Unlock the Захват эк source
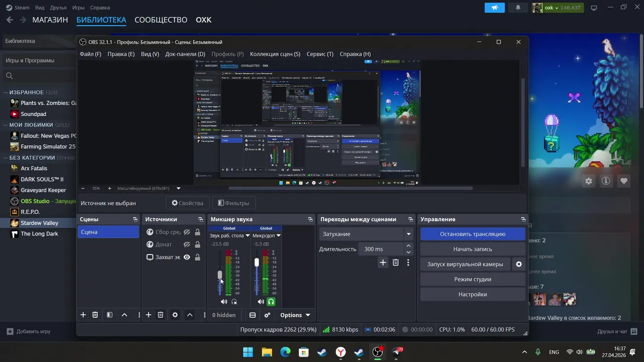Image resolution: width=644 pixels, height=362 pixels. click(x=197, y=257)
